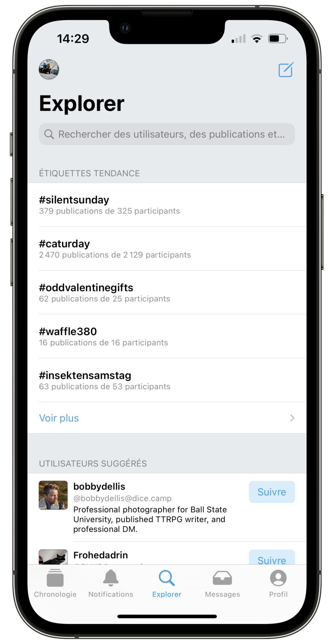Open the #waffle380 trending tag
The width and height of the screenshot is (334, 644).
point(167,336)
